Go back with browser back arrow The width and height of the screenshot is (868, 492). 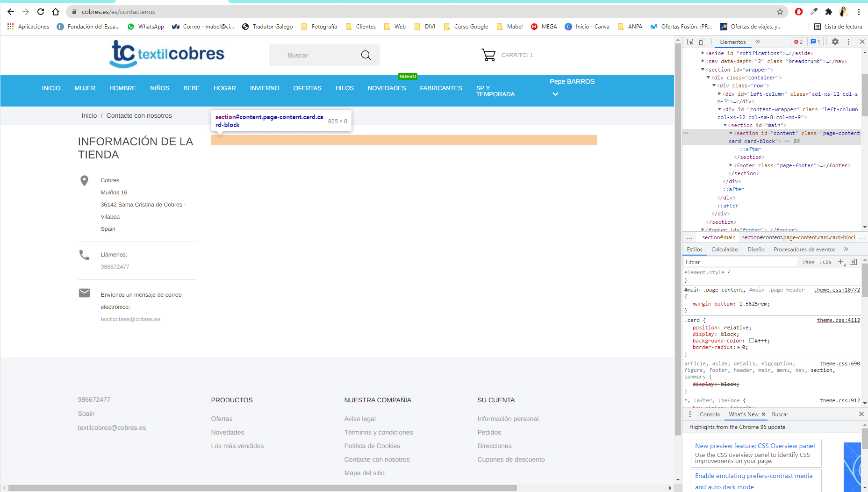coord(11,12)
